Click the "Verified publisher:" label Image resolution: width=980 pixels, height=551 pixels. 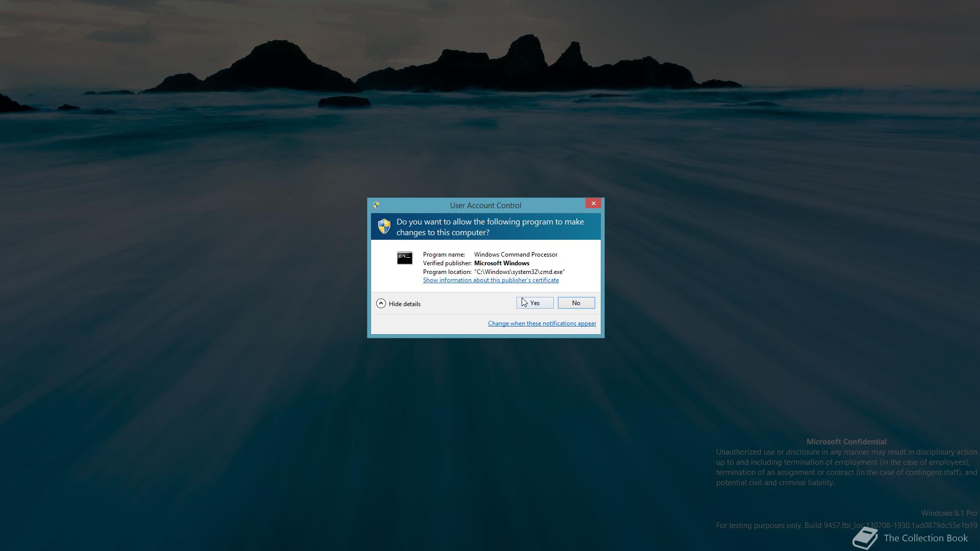pos(447,263)
